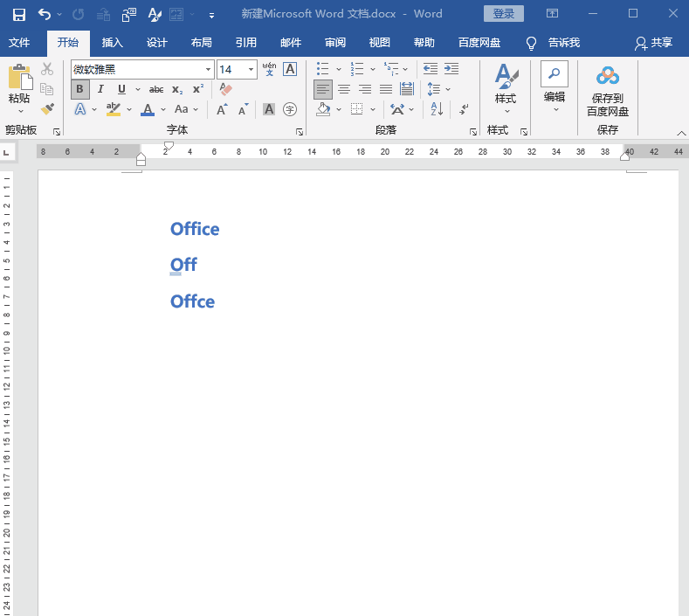Screen dimensions: 689x616
Task: Open text effects icon
Action: pos(80,109)
